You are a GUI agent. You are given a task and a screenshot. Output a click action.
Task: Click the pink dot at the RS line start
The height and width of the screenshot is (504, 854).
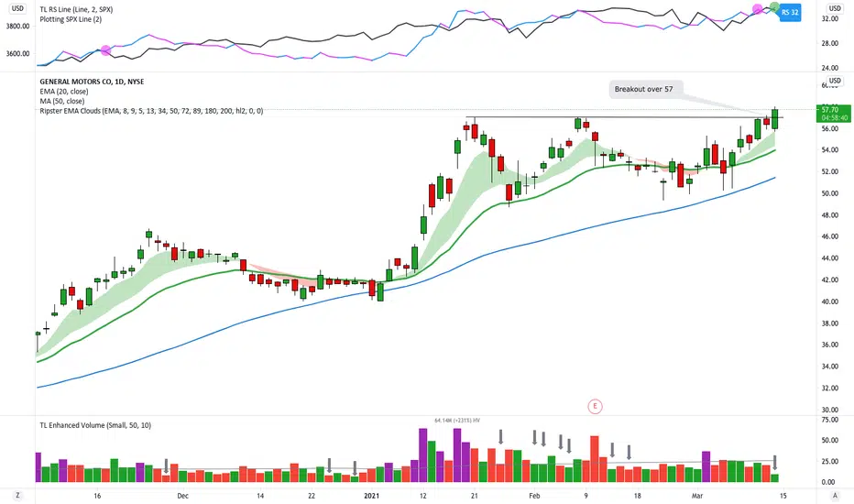pyautogui.click(x=105, y=50)
